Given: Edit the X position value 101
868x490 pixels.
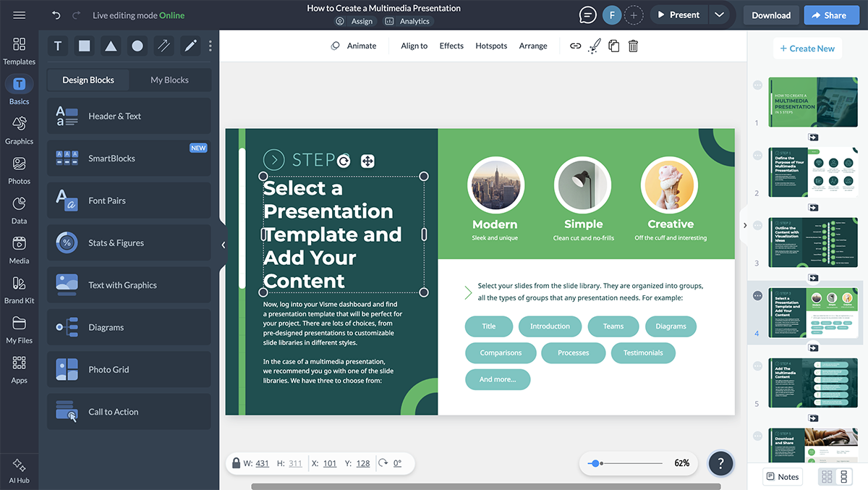Looking at the screenshot, I should [330, 463].
